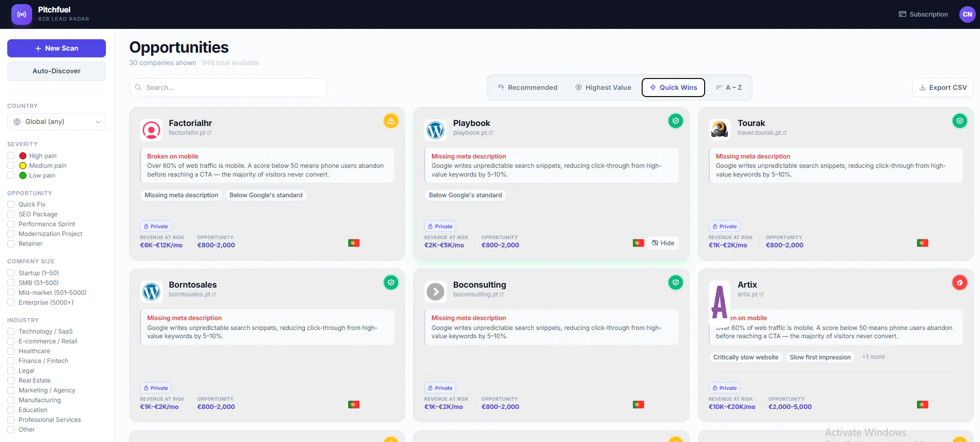980x442 pixels.
Task: Focus the Search input field
Action: click(x=228, y=87)
